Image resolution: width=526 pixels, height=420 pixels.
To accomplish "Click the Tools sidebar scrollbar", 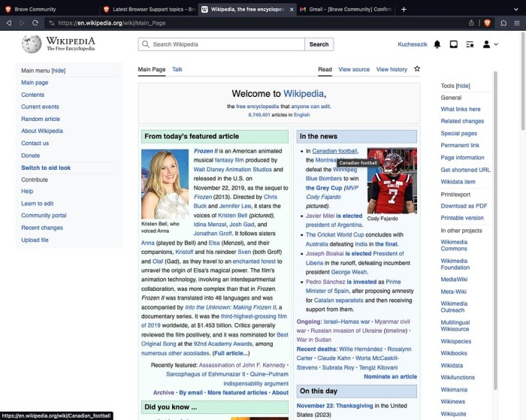I will (495, 231).
